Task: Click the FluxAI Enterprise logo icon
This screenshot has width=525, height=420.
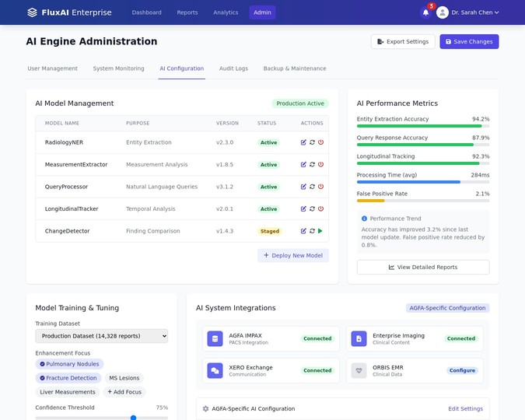Action: click(x=32, y=12)
